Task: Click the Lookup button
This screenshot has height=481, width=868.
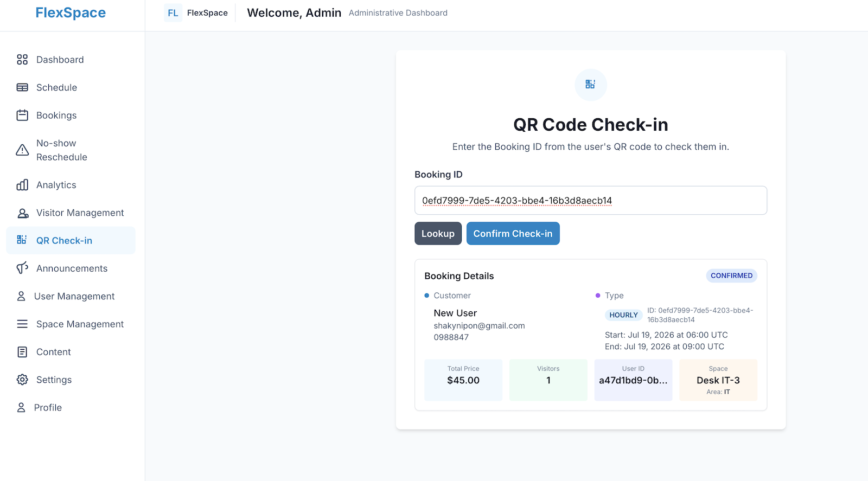Action: (438, 233)
